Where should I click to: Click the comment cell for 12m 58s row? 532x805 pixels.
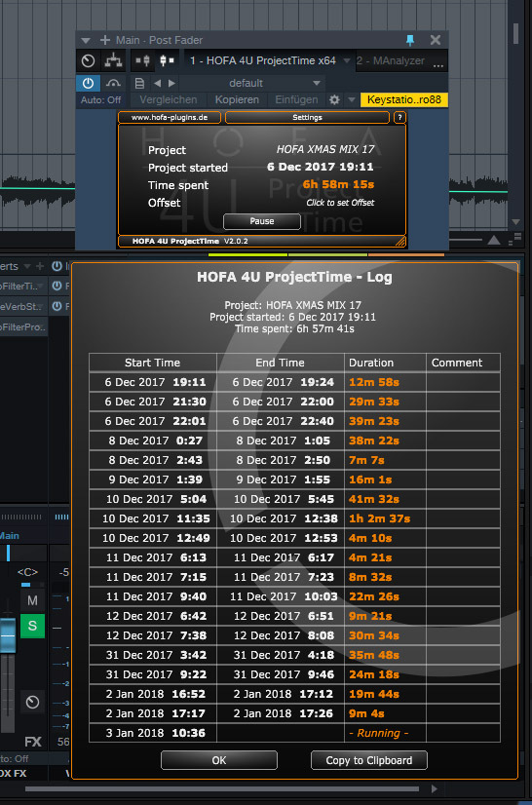pos(463,382)
